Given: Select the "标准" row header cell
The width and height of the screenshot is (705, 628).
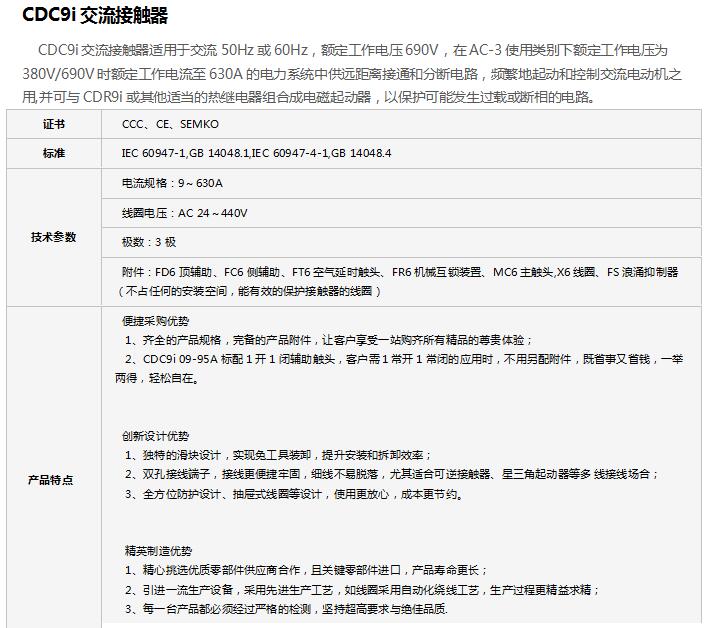Looking at the screenshot, I should pyautogui.click(x=54, y=153).
